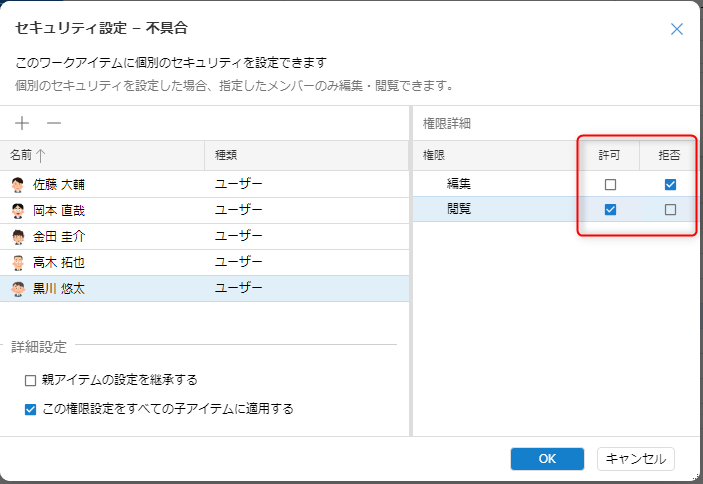
Task: Uncheck the 拒否 box for 編集
Action: [670, 185]
